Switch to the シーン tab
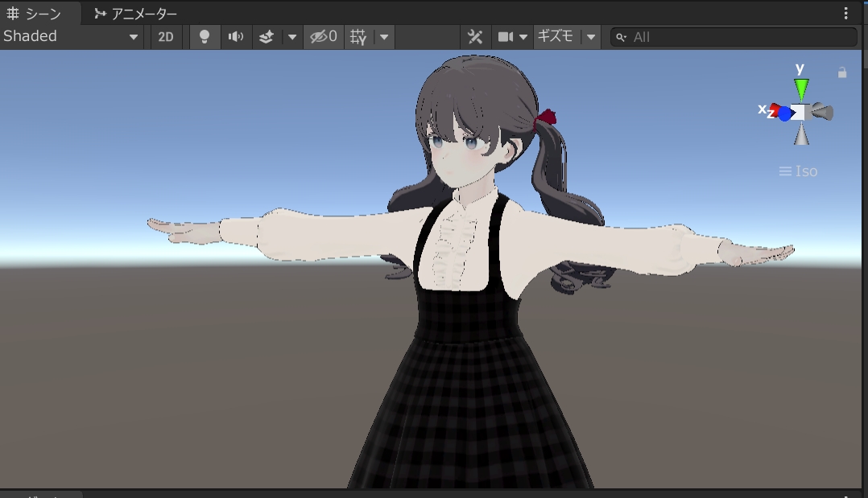The width and height of the screenshot is (868, 498). pos(35,14)
